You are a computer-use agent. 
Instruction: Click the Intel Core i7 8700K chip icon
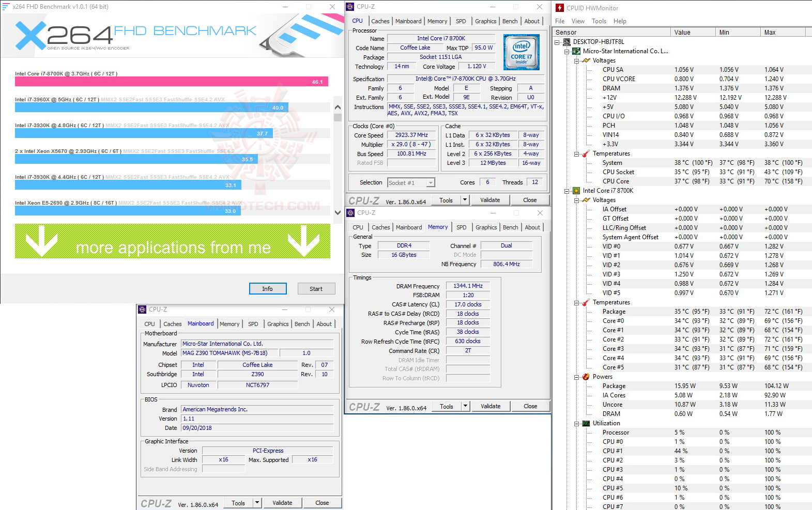pos(576,191)
